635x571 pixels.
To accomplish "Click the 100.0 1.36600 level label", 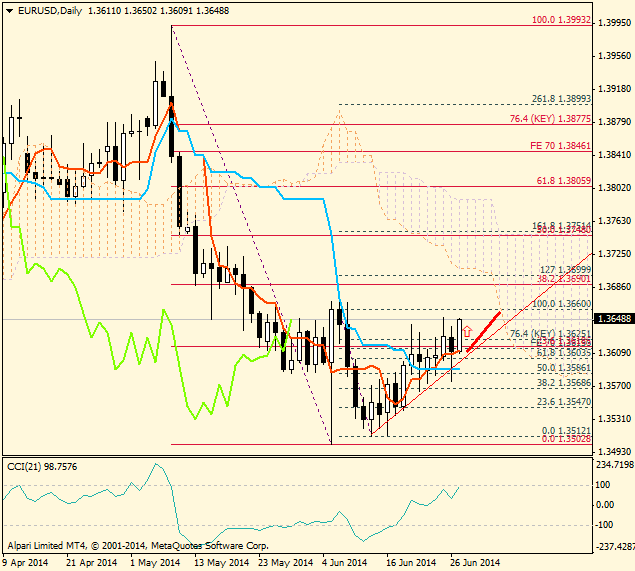I will [561, 304].
